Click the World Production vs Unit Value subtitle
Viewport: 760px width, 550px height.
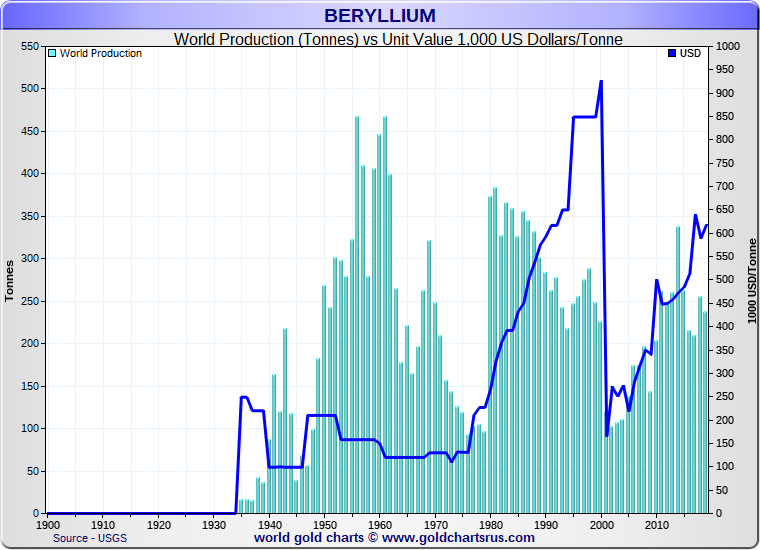398,39
